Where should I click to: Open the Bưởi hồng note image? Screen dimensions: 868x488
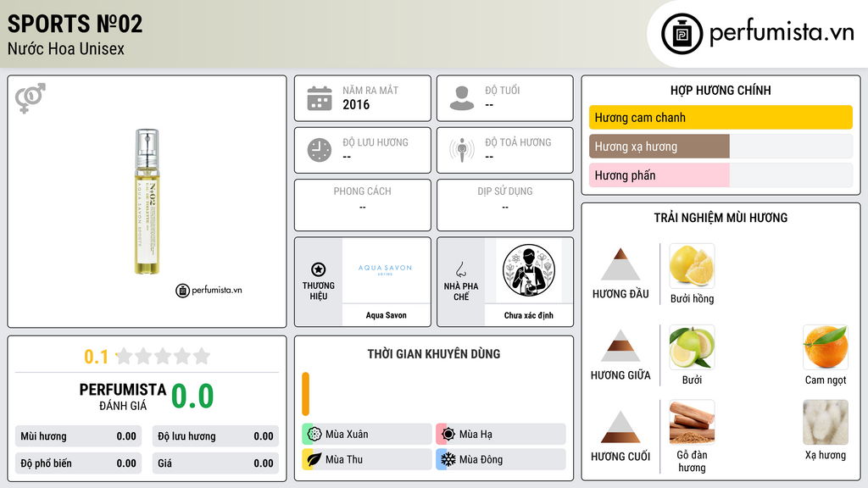tap(692, 266)
